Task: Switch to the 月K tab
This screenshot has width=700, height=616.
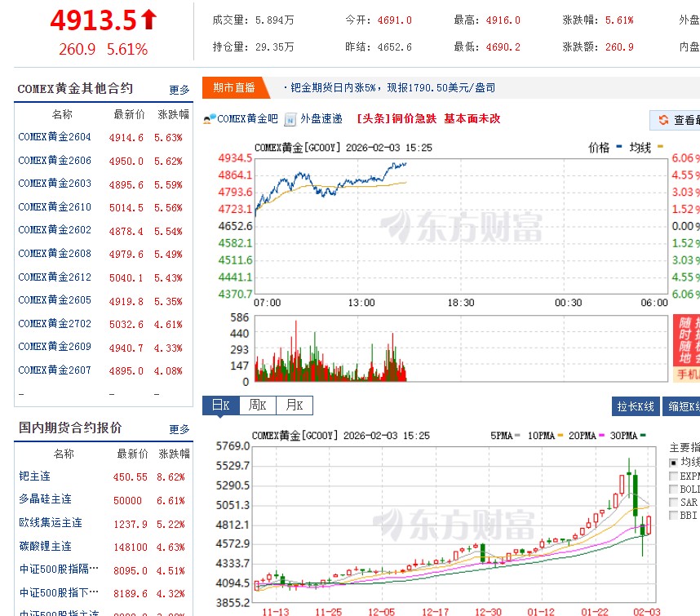Action: [x=295, y=405]
